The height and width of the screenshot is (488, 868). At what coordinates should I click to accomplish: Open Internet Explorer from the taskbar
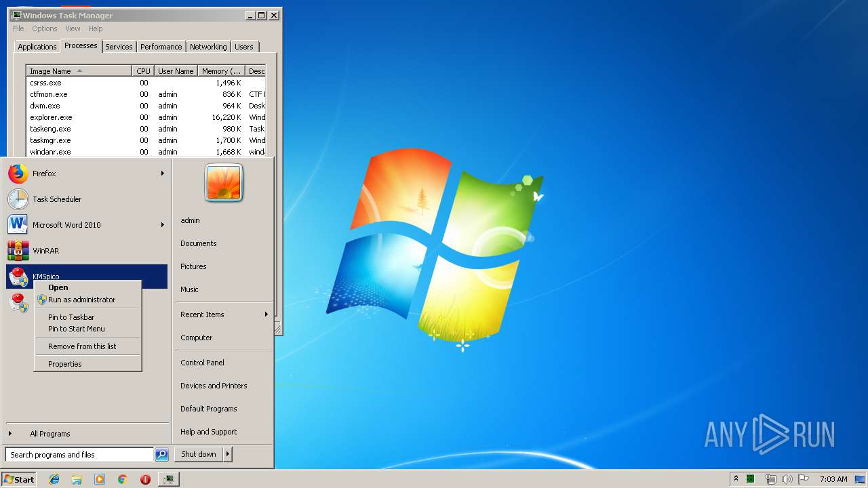pyautogui.click(x=54, y=479)
